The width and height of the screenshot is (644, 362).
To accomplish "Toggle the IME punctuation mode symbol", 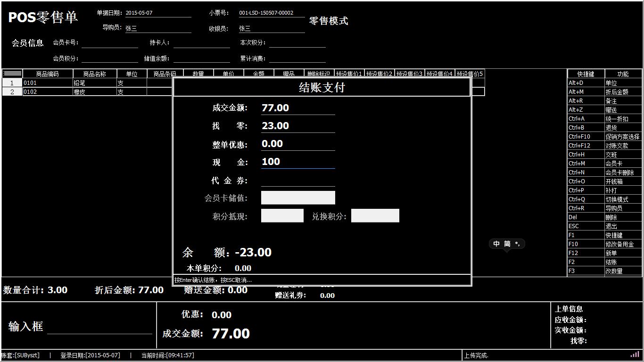I will (518, 244).
